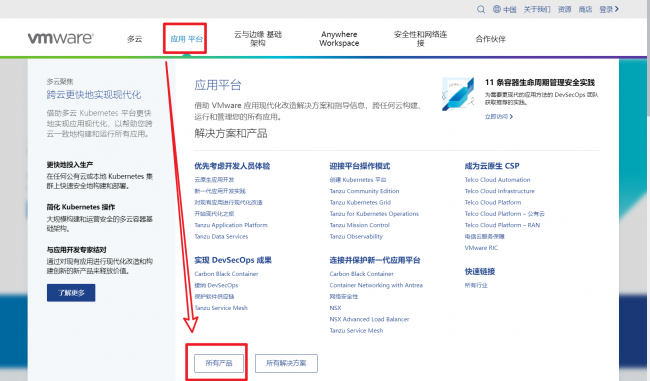Open the Tanzu Observability link
Viewport: 650px width, 381px height.
[356, 236]
